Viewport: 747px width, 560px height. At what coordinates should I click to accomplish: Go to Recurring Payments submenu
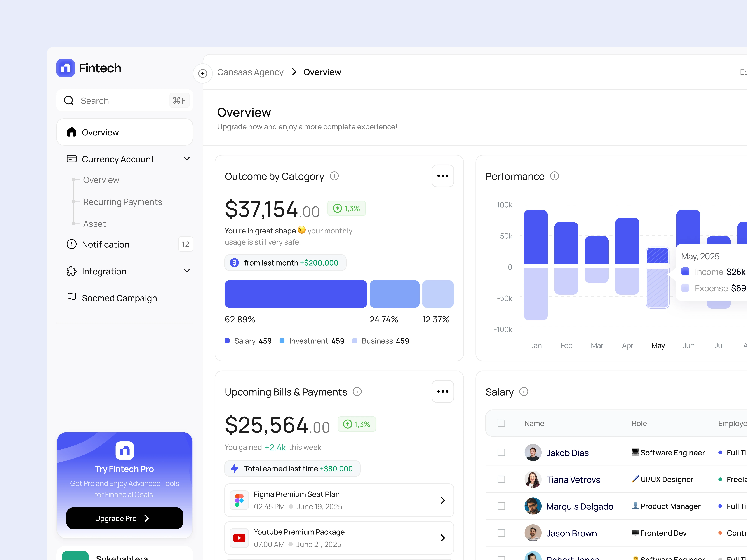123,202
